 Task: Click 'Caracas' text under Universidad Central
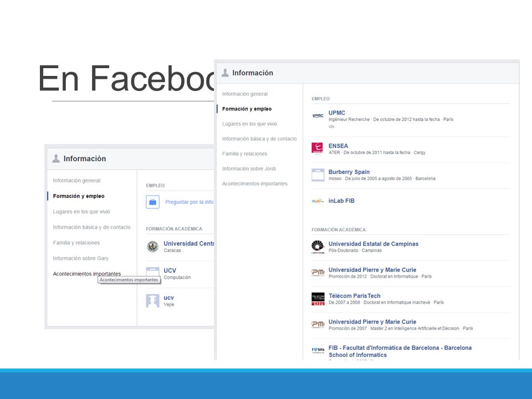click(172, 250)
